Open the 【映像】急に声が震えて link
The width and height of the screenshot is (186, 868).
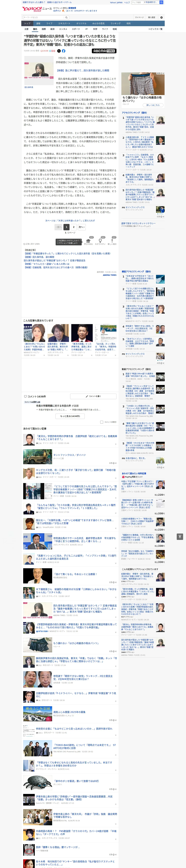click(x=83, y=70)
